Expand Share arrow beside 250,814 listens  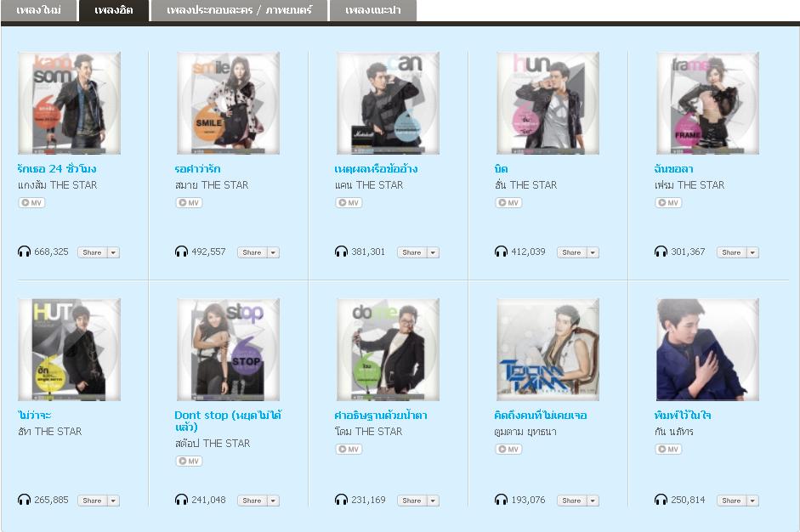tap(752, 501)
